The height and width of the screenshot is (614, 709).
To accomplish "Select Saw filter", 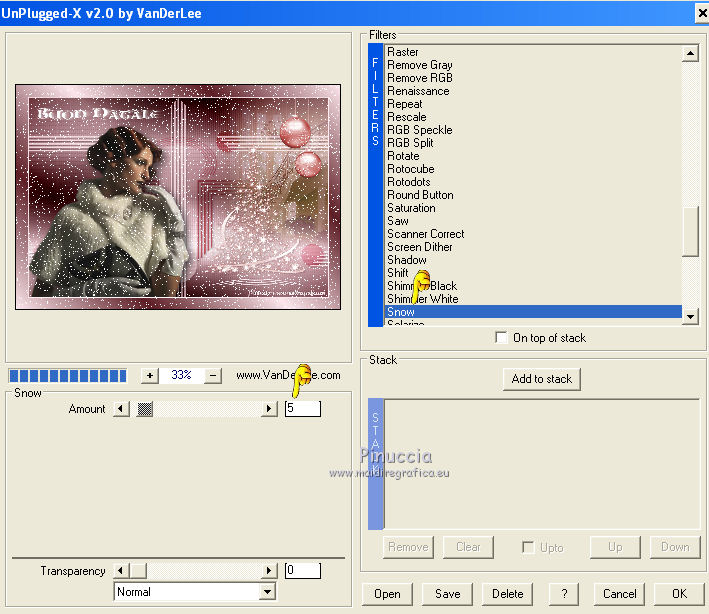I will click(x=533, y=221).
